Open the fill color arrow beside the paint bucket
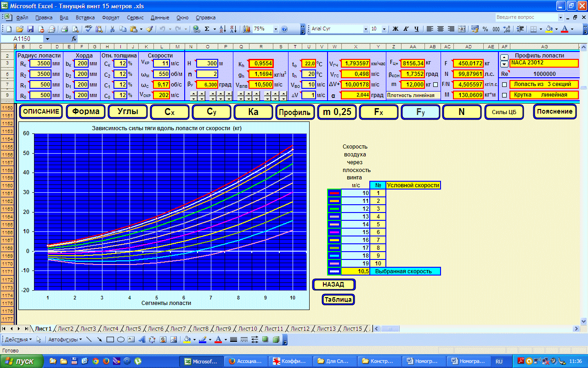Image resolution: width=588 pixels, height=368 pixels. tap(556, 29)
